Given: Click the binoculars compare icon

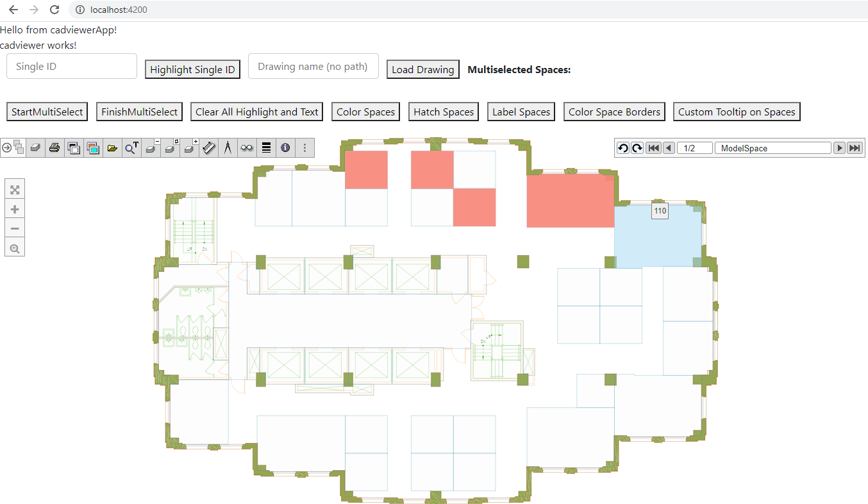Looking at the screenshot, I should click(x=247, y=148).
